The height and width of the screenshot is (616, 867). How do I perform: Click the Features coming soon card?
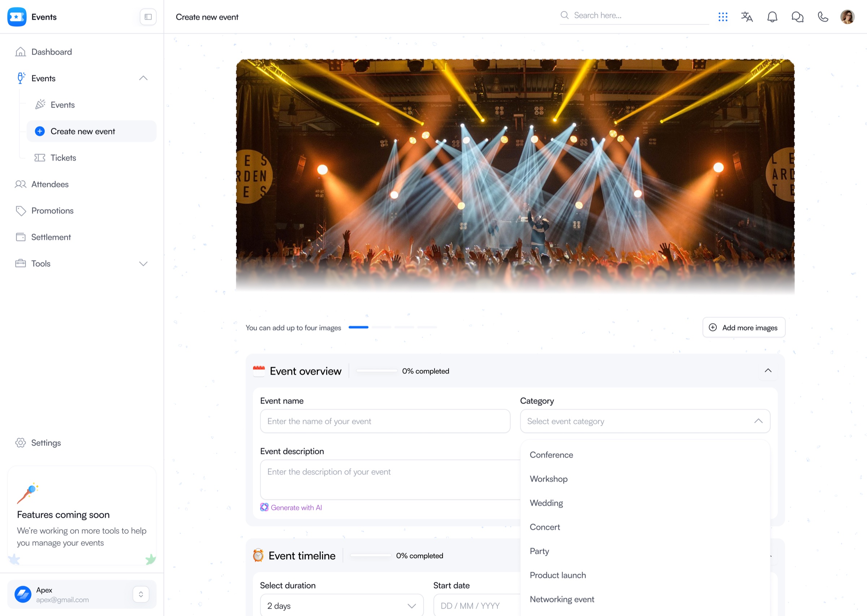click(82, 516)
